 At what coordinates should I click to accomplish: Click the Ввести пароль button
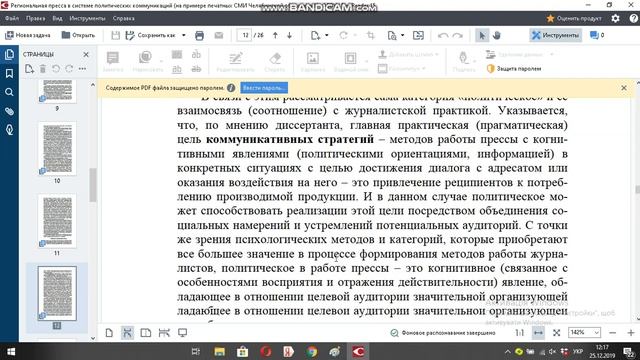pos(264,88)
